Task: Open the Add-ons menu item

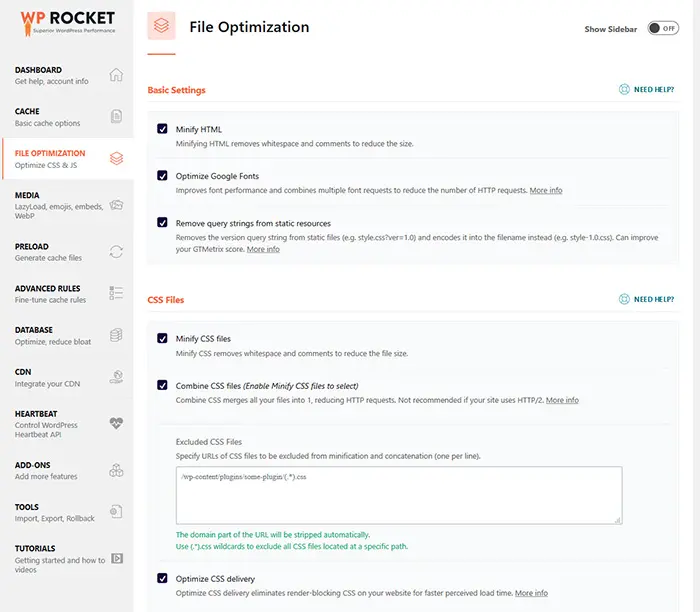Action: pyautogui.click(x=68, y=470)
